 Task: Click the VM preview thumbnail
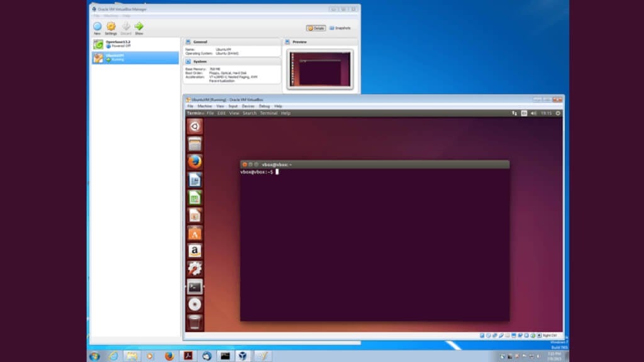point(319,69)
